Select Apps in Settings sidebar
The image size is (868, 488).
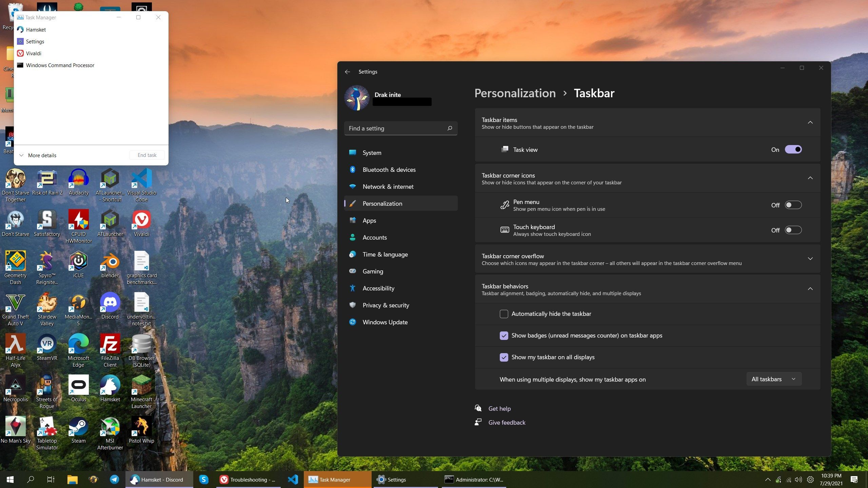pos(401,220)
